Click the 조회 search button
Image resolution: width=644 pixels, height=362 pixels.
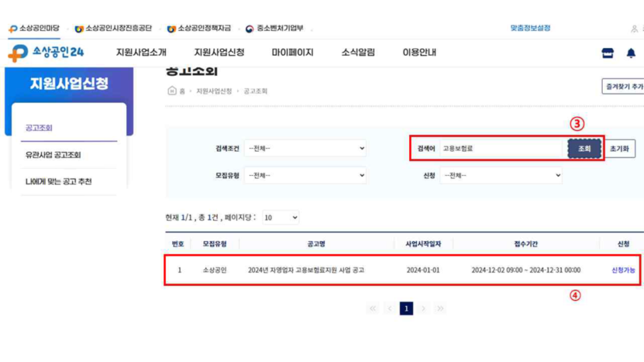point(586,149)
